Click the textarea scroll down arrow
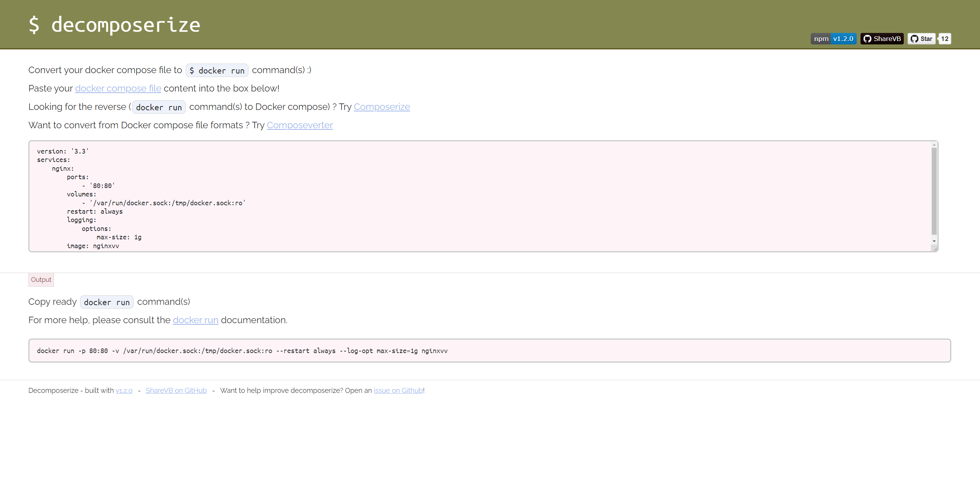Screen dimensions: 980x502 tap(934, 241)
